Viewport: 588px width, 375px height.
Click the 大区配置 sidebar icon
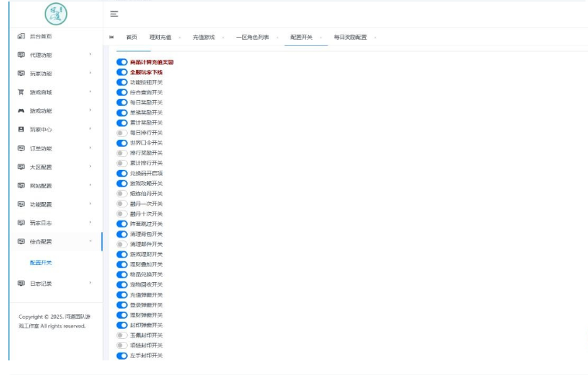coord(21,167)
